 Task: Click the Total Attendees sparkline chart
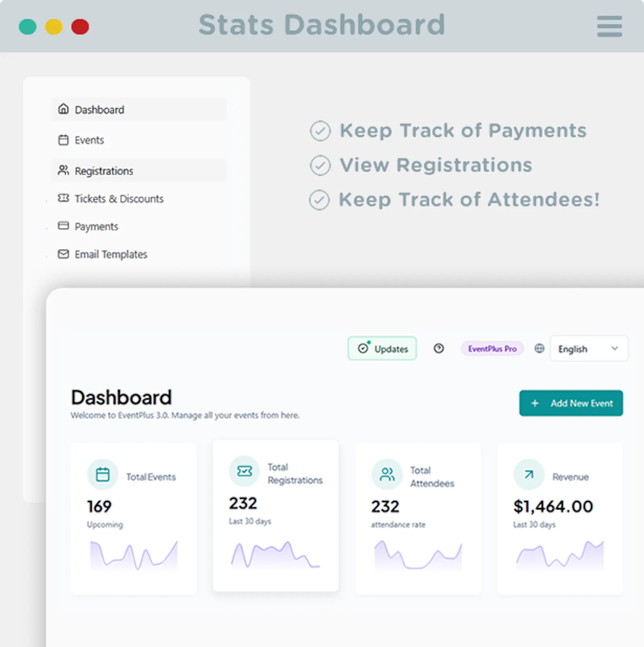(x=418, y=555)
